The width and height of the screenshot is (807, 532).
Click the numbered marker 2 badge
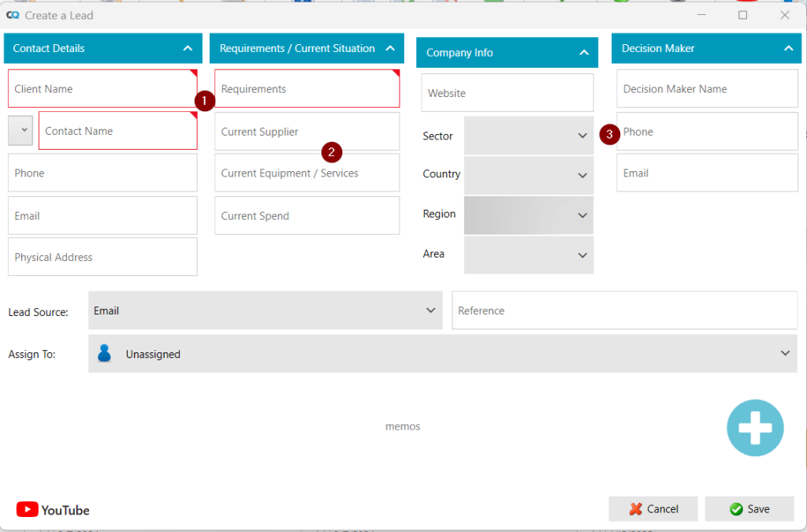(332, 152)
